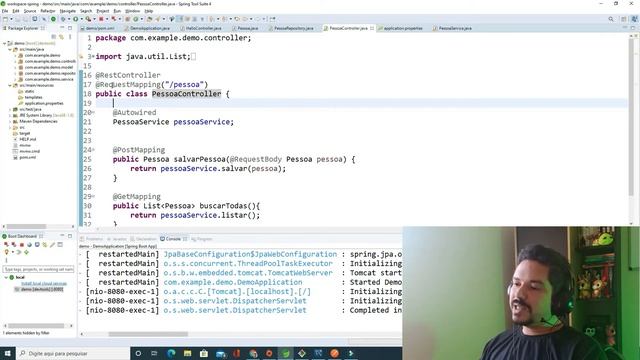This screenshot has width=640, height=360.
Task: Open the Source menu
Action: click(x=30, y=11)
